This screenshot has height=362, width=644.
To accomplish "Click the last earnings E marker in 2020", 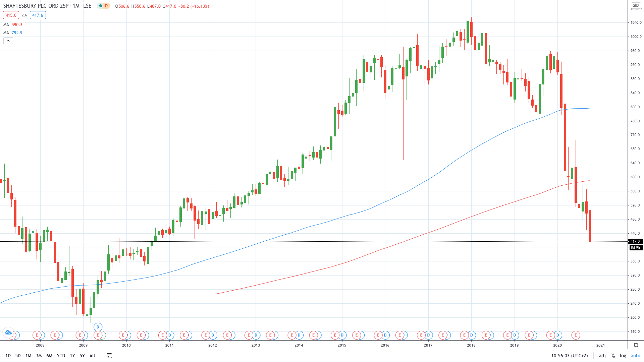I will coord(576,335).
